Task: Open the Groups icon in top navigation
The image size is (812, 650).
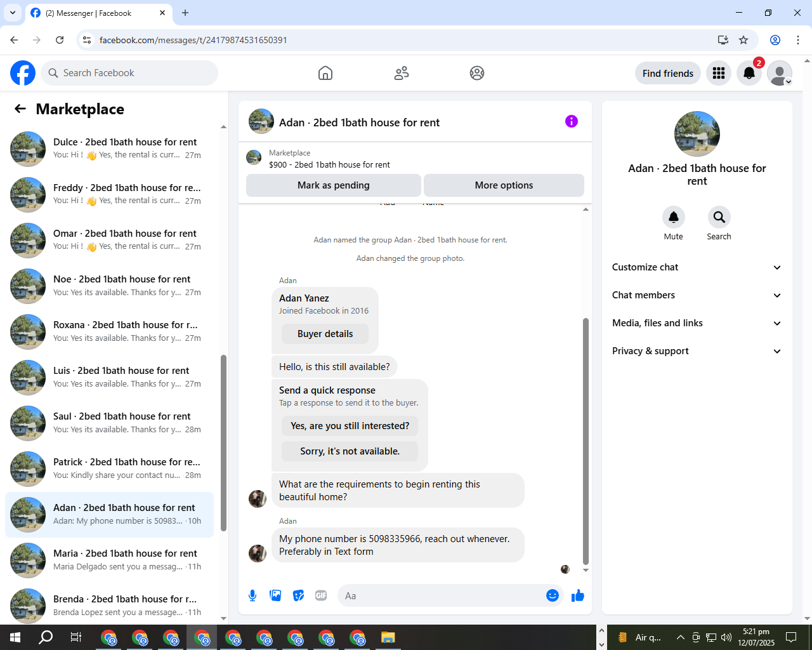Action: 477,73
